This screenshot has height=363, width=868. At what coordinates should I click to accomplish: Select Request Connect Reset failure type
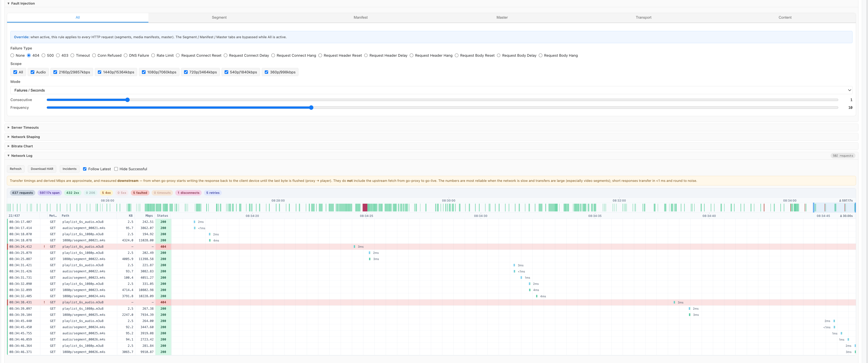pos(178,55)
